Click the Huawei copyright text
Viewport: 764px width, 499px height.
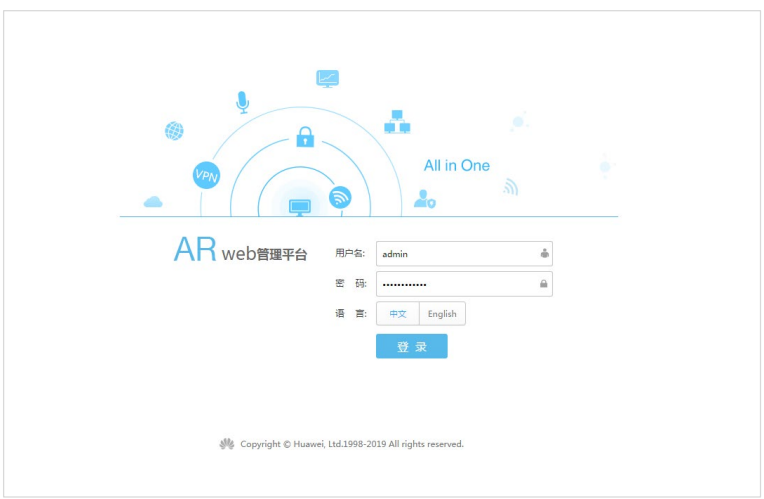coord(352,444)
